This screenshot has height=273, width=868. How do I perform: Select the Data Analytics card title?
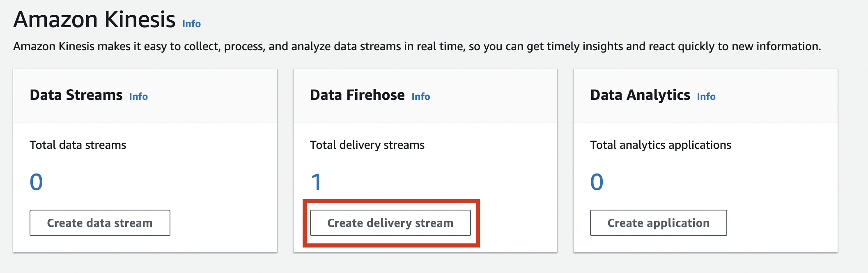tap(640, 95)
